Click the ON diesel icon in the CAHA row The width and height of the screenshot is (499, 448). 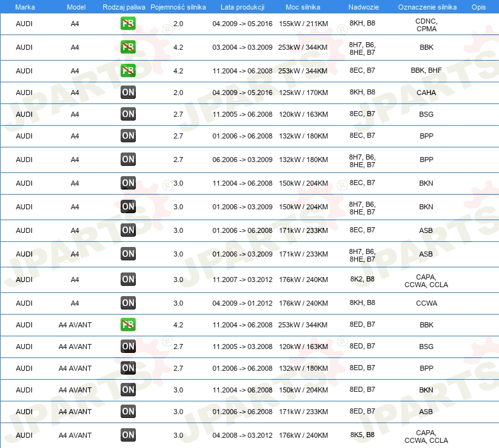pyautogui.click(x=128, y=93)
